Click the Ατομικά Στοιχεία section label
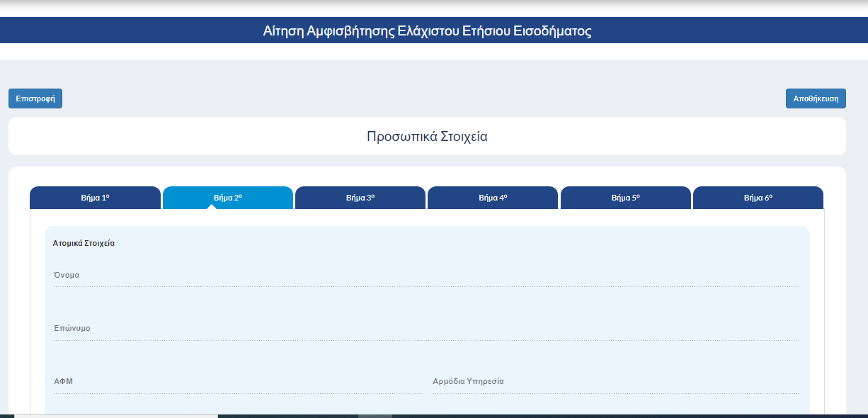The image size is (868, 418). [84, 243]
